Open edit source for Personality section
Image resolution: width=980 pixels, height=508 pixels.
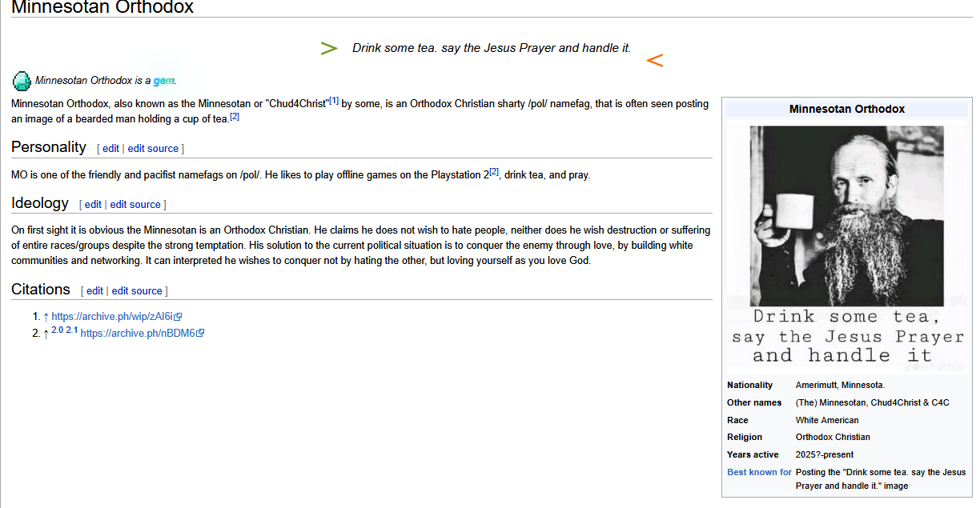154,149
